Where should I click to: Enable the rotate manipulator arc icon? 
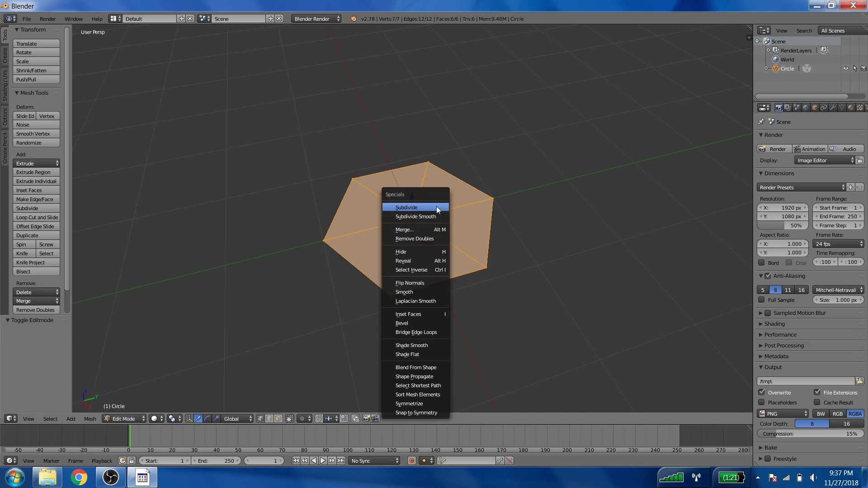pyautogui.click(x=207, y=418)
